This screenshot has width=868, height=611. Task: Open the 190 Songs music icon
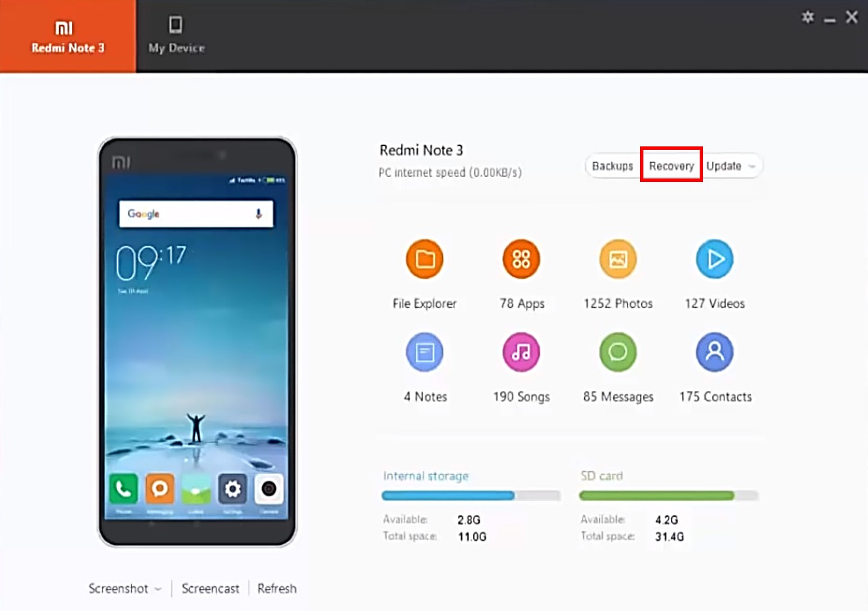click(521, 353)
